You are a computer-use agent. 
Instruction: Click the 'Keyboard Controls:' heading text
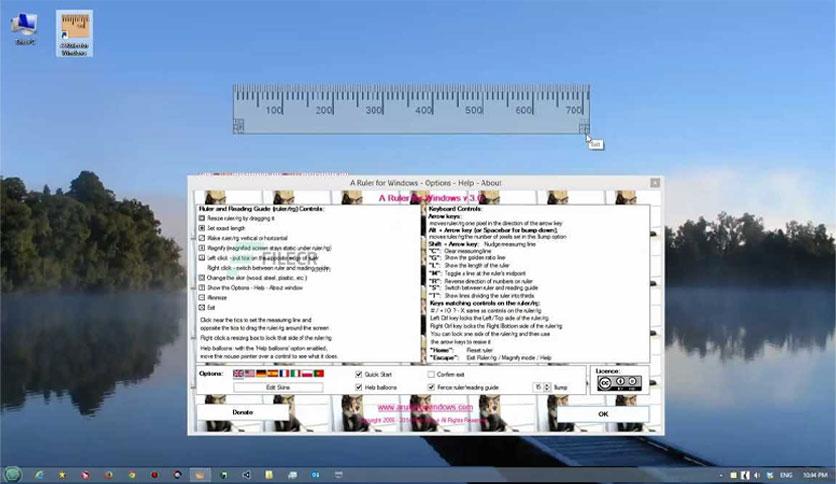click(455, 209)
